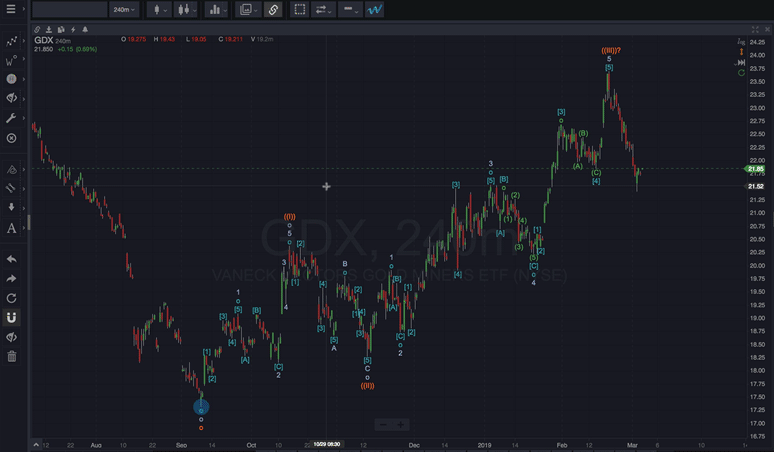Open the single candlestick chart type dropdown
This screenshot has height=452, width=774.
(160, 9)
